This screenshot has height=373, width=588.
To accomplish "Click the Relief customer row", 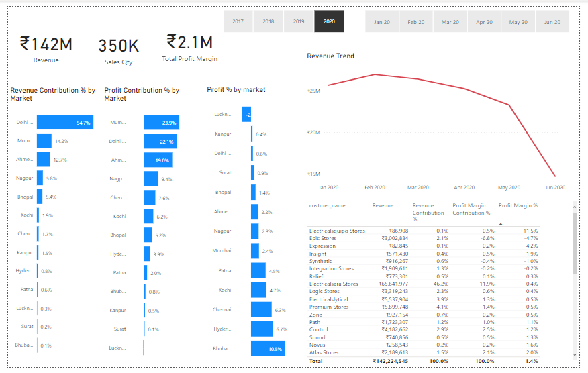I will click(424, 276).
